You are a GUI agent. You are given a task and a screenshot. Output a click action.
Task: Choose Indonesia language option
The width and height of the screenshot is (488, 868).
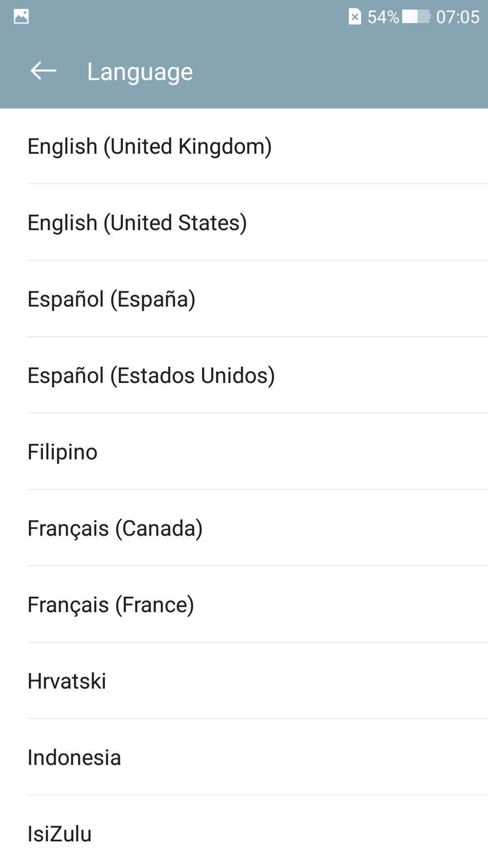click(244, 757)
